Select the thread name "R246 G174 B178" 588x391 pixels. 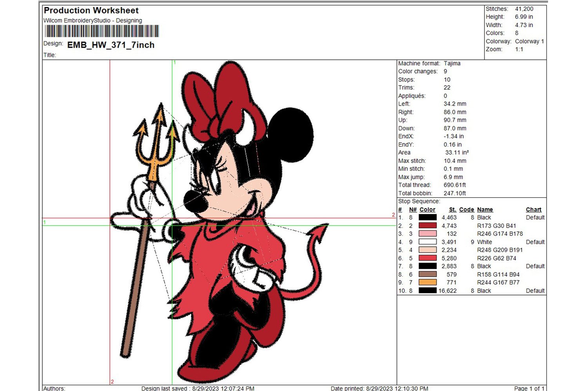click(x=500, y=234)
